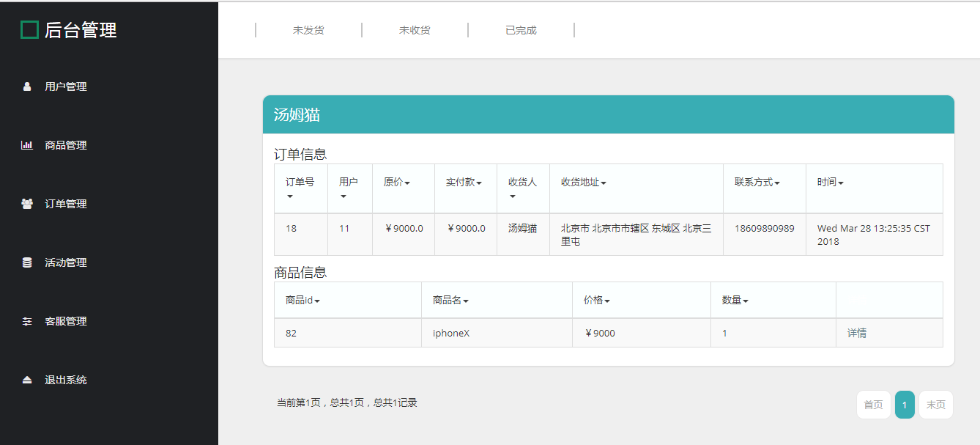Click phone number 18609890989

pos(765,228)
